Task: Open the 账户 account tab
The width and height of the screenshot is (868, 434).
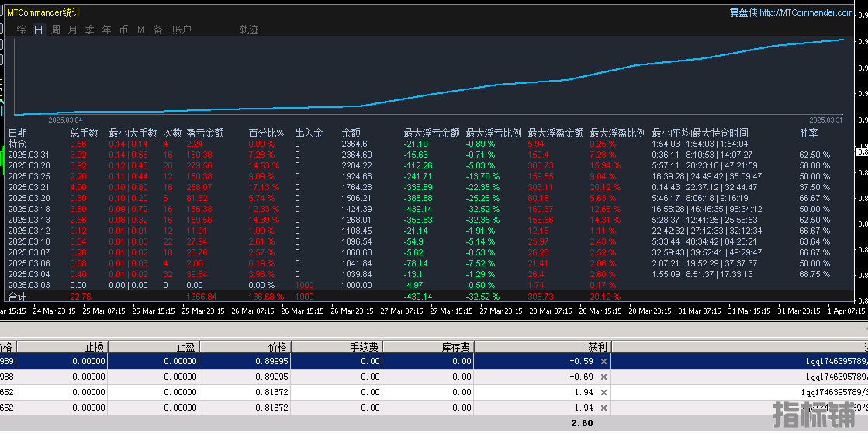Action: (182, 30)
